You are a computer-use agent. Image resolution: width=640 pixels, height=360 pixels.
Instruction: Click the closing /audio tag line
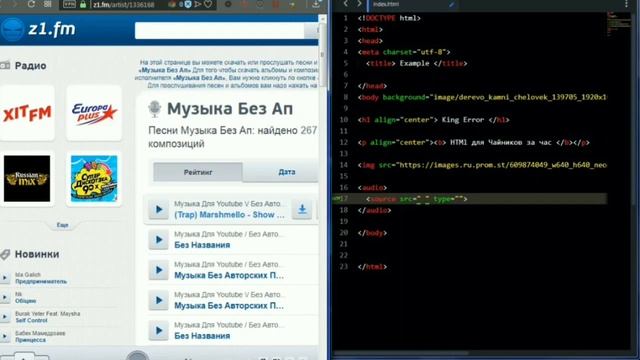[x=374, y=210]
